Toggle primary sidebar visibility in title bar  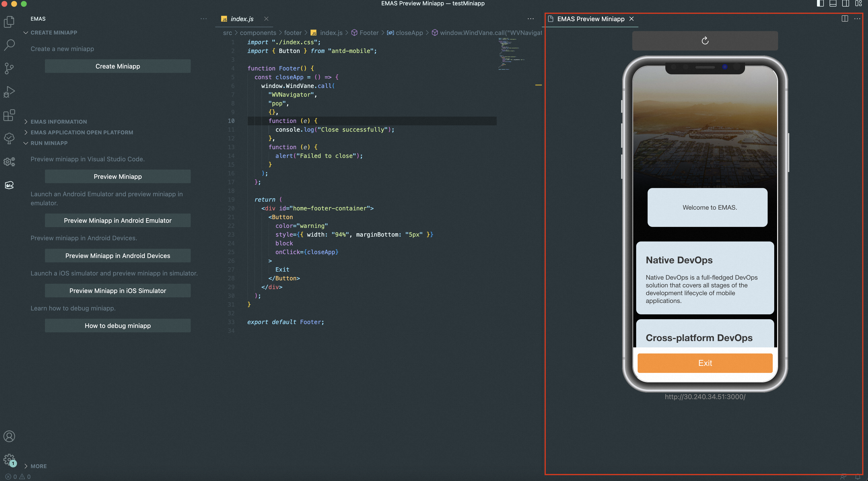coord(820,4)
